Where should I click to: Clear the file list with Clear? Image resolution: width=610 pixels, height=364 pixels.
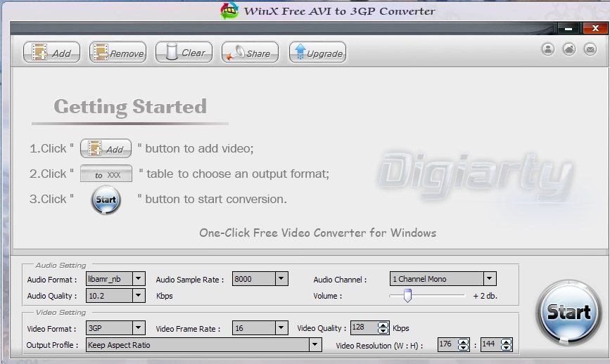tap(184, 53)
